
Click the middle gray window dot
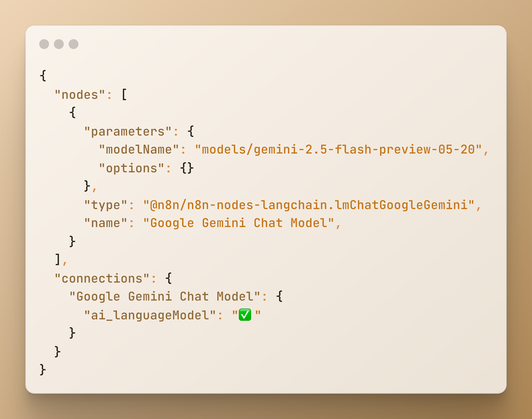click(59, 44)
